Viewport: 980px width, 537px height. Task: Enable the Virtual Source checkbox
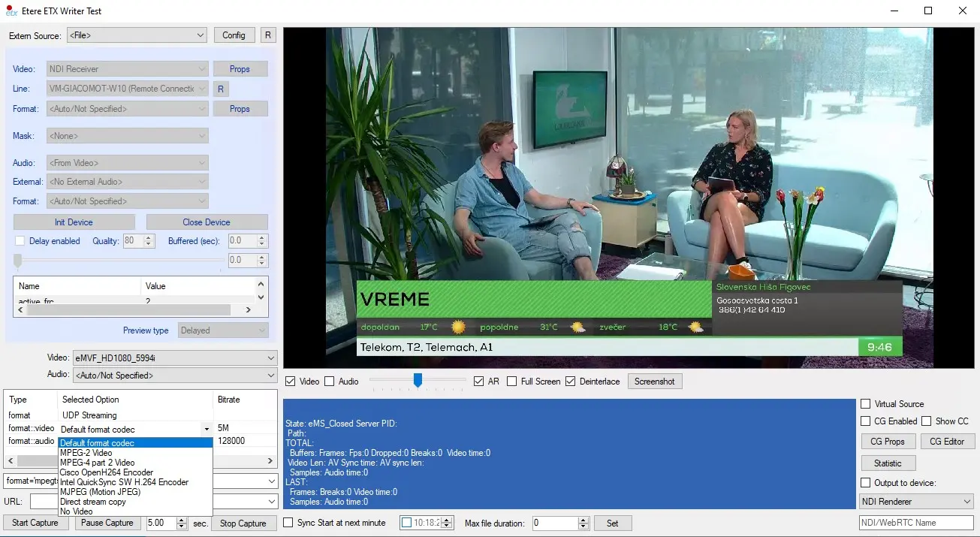tap(866, 404)
